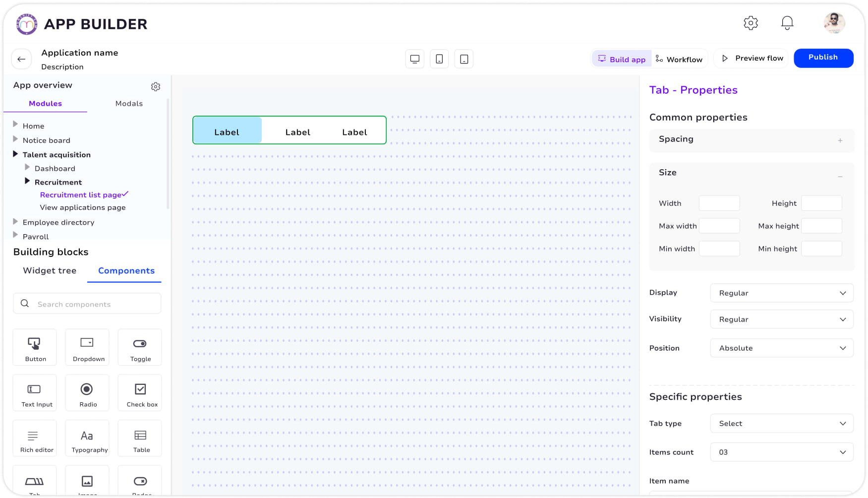Screen dimensions: 868x498
Task: Focus the Search components field
Action: click(87, 304)
